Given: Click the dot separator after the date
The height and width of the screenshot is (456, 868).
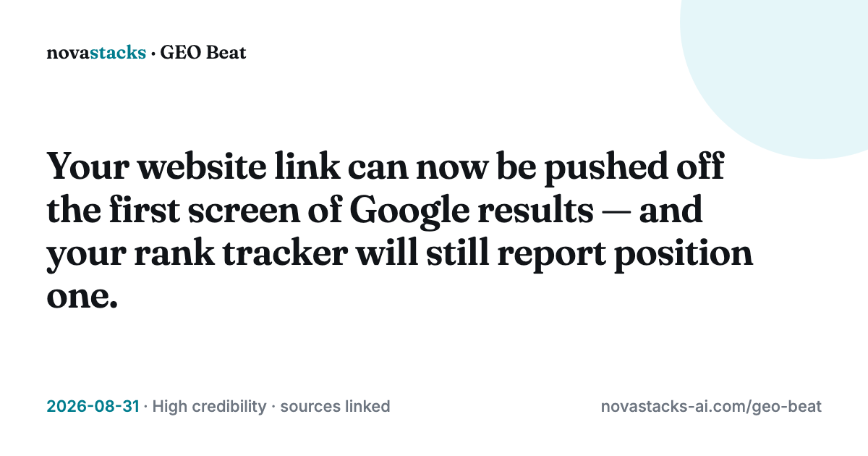Looking at the screenshot, I should pyautogui.click(x=145, y=408).
